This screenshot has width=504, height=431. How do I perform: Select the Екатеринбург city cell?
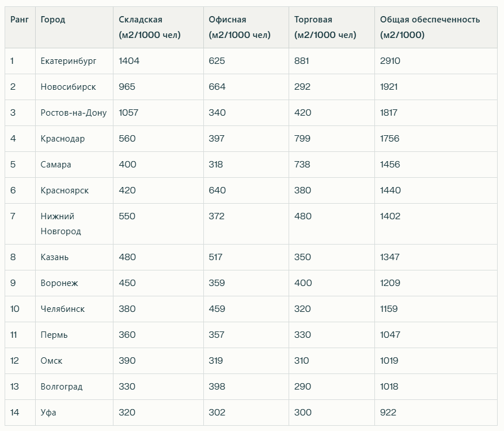(x=69, y=61)
